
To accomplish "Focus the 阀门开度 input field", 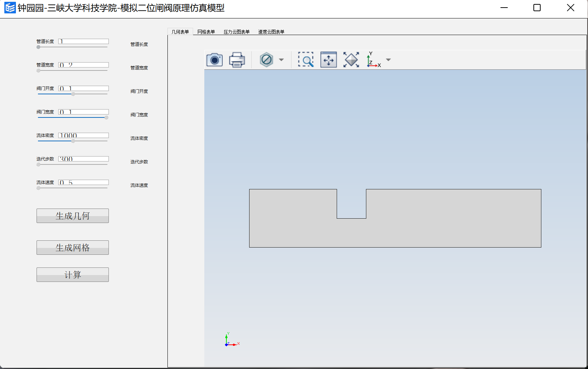I will (x=84, y=89).
